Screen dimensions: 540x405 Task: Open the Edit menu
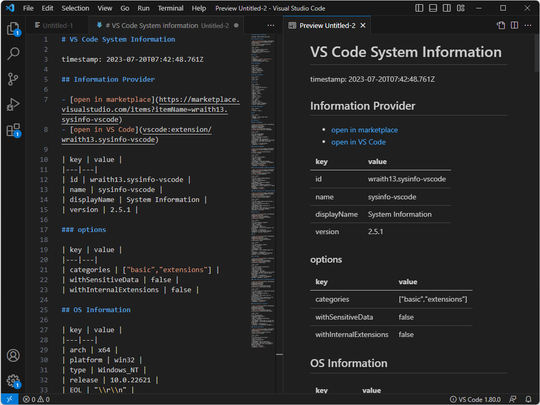click(x=48, y=8)
